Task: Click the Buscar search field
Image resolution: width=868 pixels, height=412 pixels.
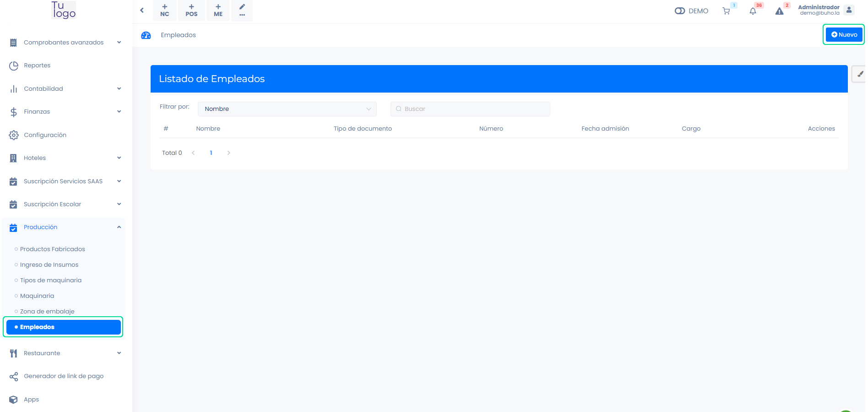Action: pos(470,109)
